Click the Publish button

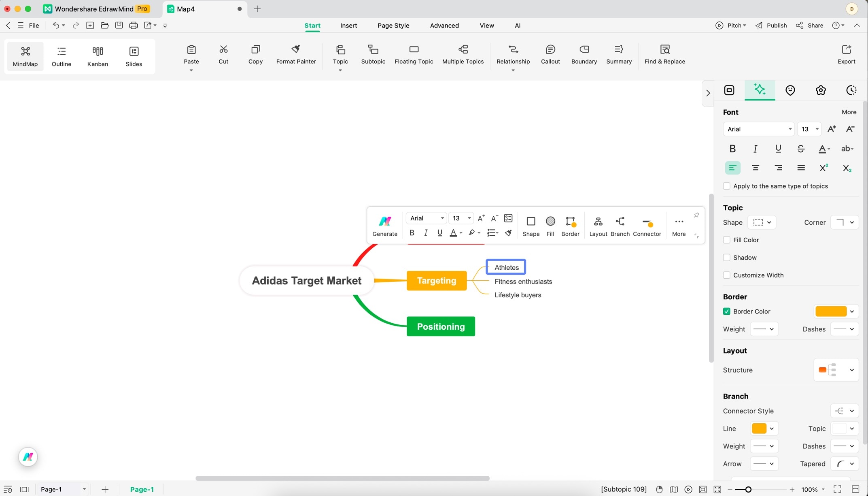click(x=771, y=26)
